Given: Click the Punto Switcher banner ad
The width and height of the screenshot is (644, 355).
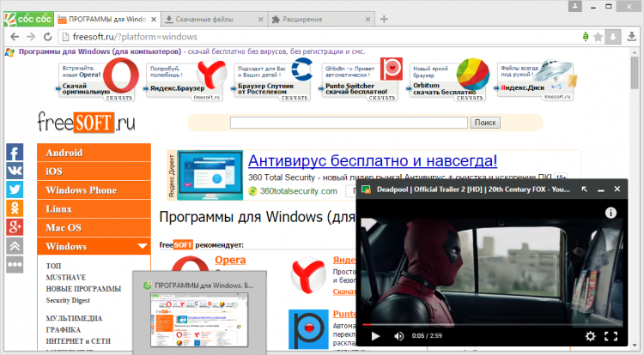Looking at the screenshot, I should point(360,80).
